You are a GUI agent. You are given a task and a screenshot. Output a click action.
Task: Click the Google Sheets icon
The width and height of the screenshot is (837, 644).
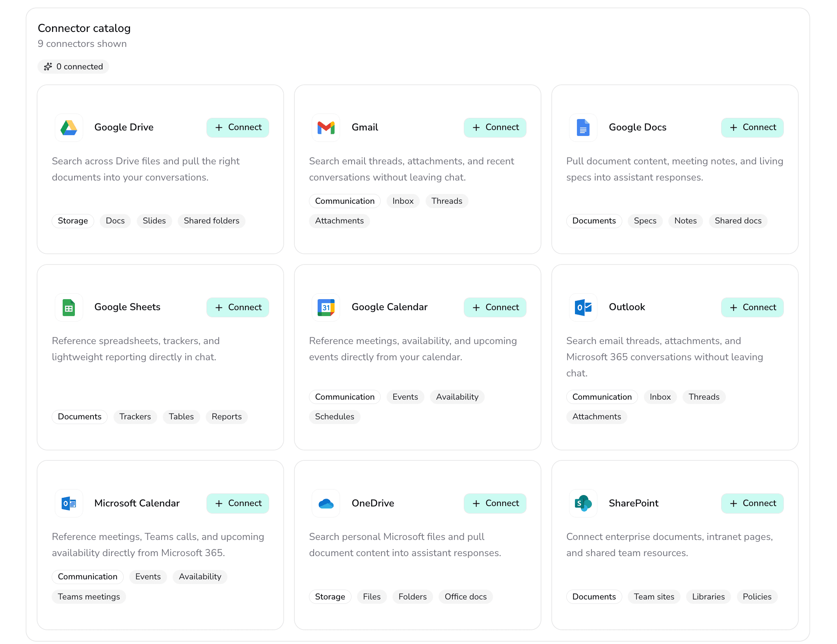pos(69,307)
